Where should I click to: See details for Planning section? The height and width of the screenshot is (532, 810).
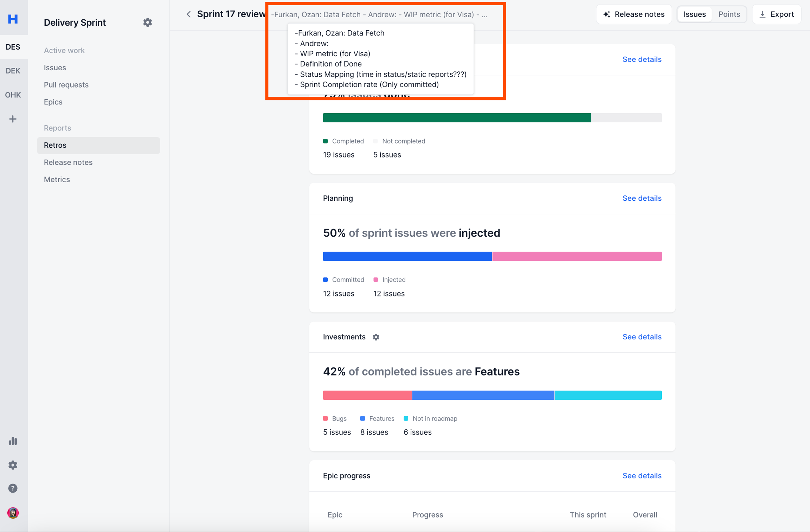click(642, 198)
